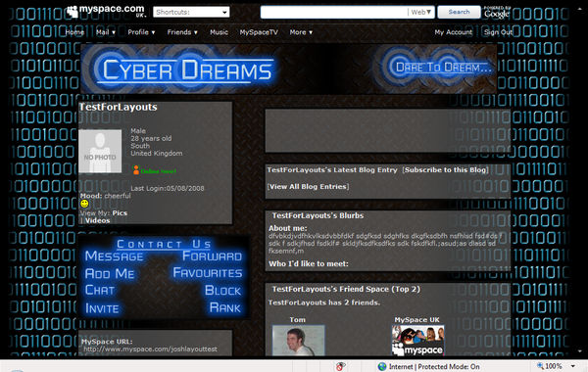Click the 100% zoom level button
Viewport: 588px width, 372px height.
point(550,366)
